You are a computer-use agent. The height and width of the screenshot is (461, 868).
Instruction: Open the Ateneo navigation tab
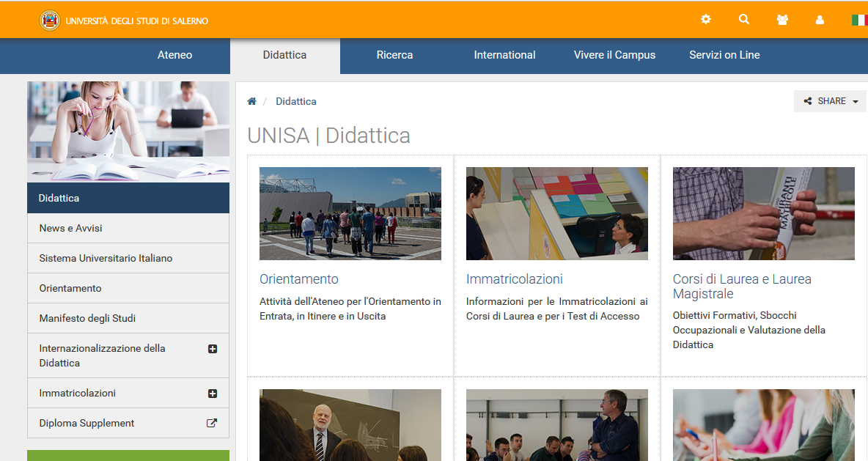point(174,55)
